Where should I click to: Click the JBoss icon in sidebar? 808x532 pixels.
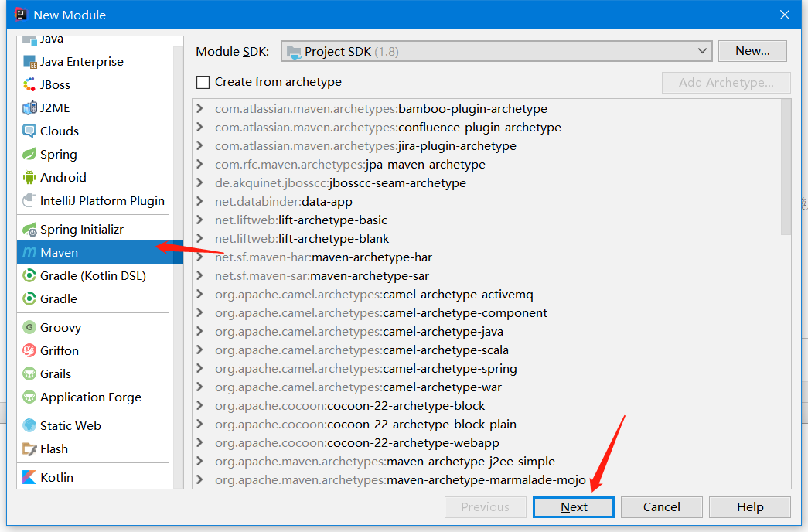coord(30,84)
